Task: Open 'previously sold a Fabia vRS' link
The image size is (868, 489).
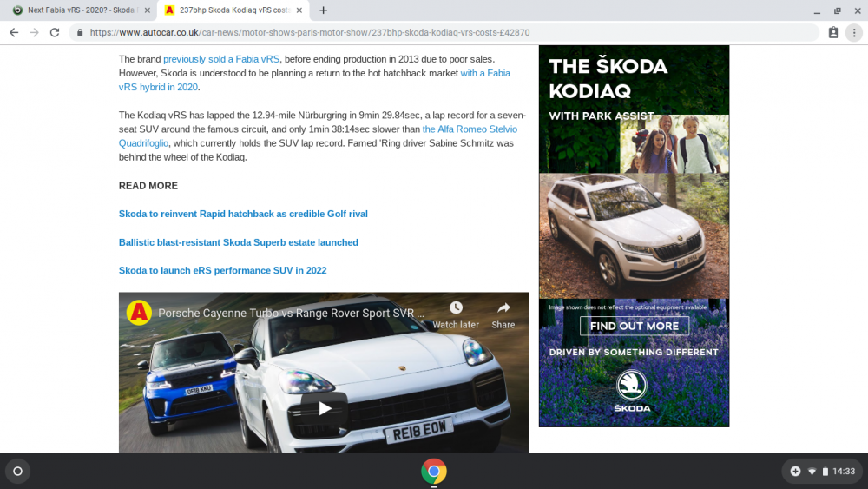Action: [x=221, y=59]
